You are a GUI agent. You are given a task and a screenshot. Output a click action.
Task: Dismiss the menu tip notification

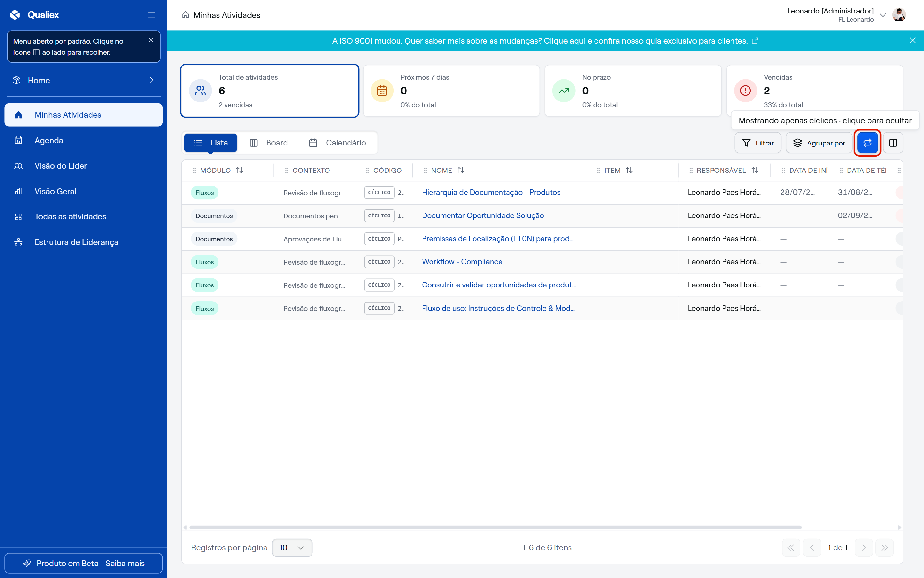151,40
